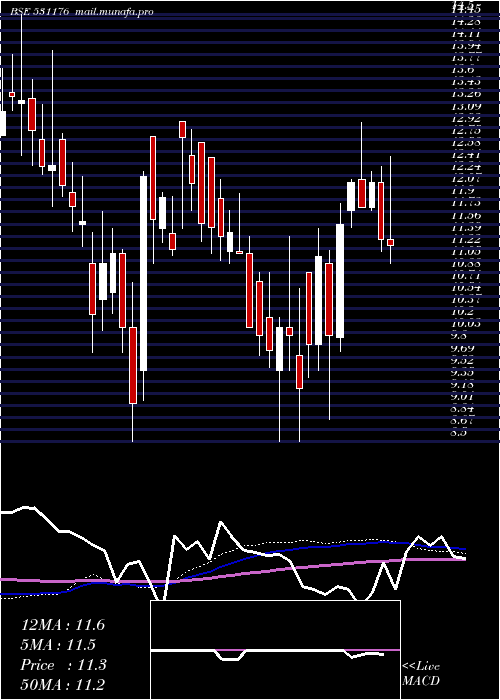The width and height of the screenshot is (500, 700).
Task: Click the mail.munafa.pro watermark text
Action: tap(114, 12)
